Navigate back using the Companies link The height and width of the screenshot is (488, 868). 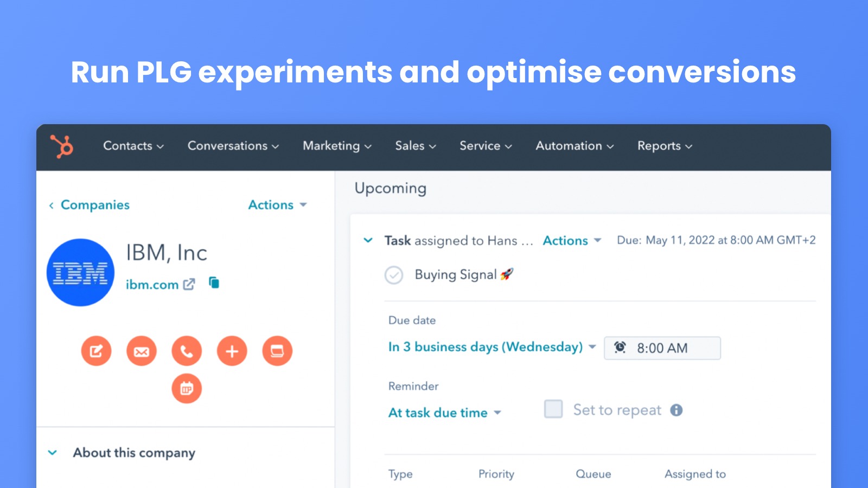pyautogui.click(x=94, y=205)
